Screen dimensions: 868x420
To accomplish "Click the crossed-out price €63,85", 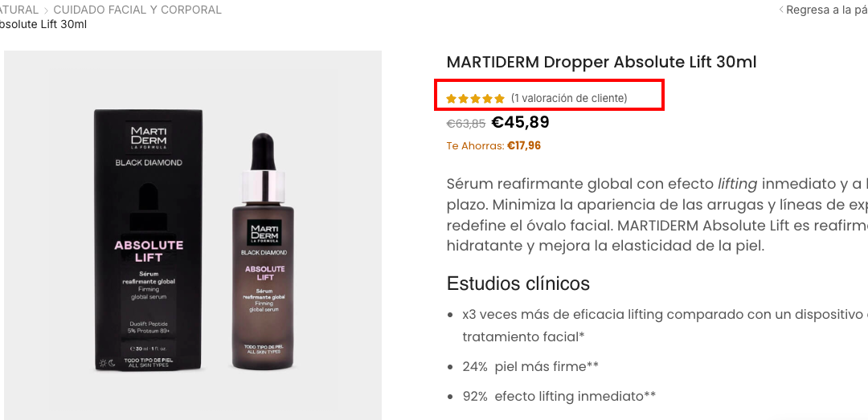I will coord(466,124).
